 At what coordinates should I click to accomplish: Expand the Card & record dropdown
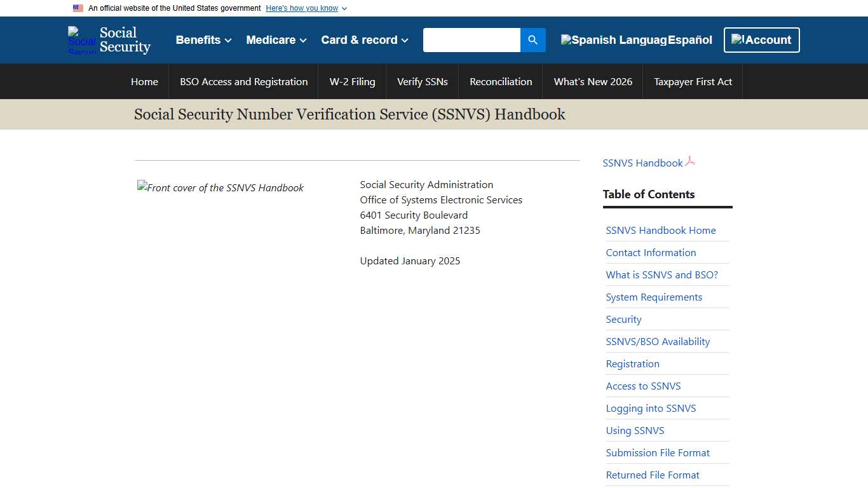point(363,39)
